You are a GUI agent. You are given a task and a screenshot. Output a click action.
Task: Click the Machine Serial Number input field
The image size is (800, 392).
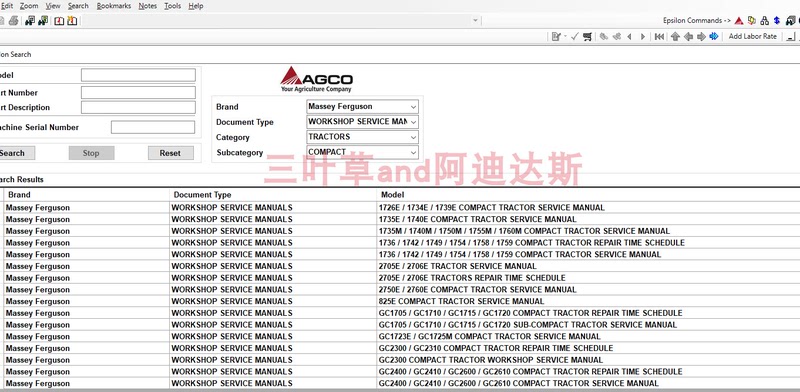coord(153,127)
